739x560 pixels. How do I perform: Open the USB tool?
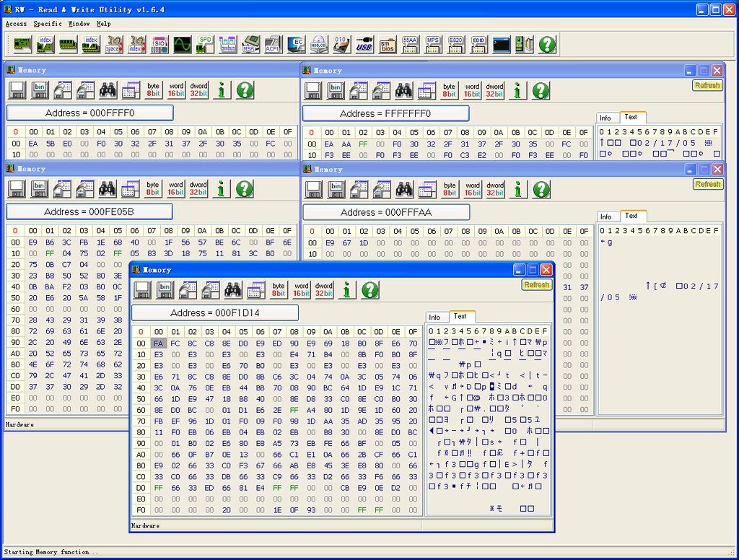(364, 44)
